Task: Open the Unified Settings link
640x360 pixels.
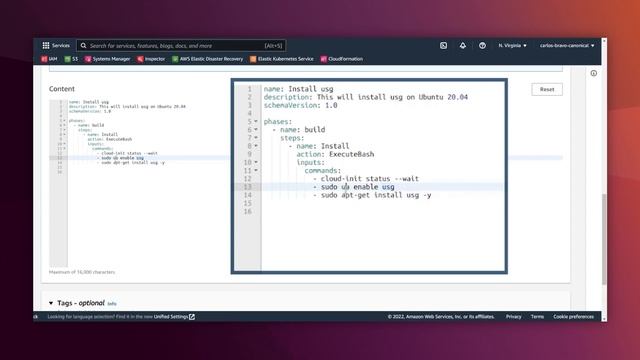Action: 174,317
